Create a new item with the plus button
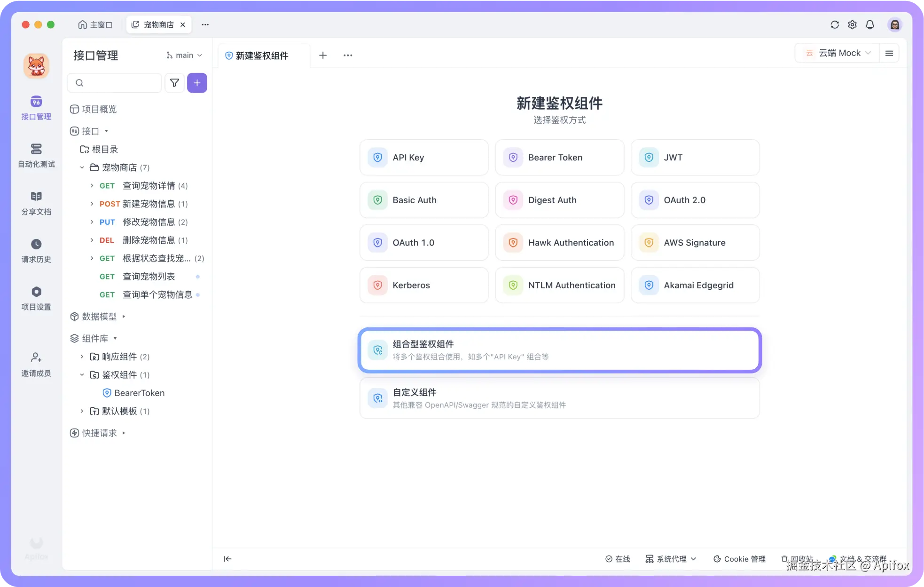Image resolution: width=924 pixels, height=587 pixels. (x=197, y=83)
